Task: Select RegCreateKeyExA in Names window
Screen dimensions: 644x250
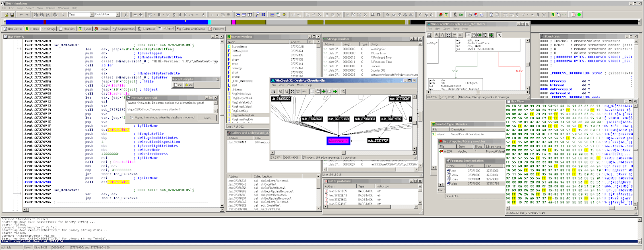Action: point(242,115)
